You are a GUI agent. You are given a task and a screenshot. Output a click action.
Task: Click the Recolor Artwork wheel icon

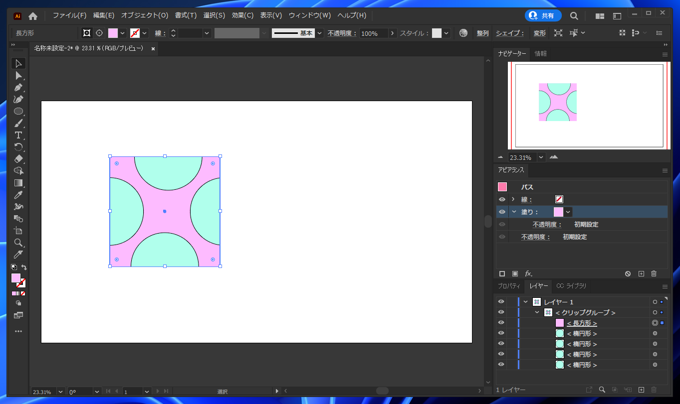pos(463,33)
